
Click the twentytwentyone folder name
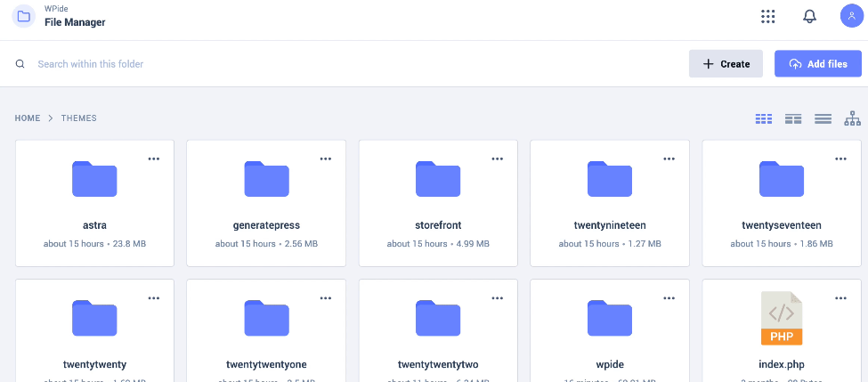tap(266, 364)
